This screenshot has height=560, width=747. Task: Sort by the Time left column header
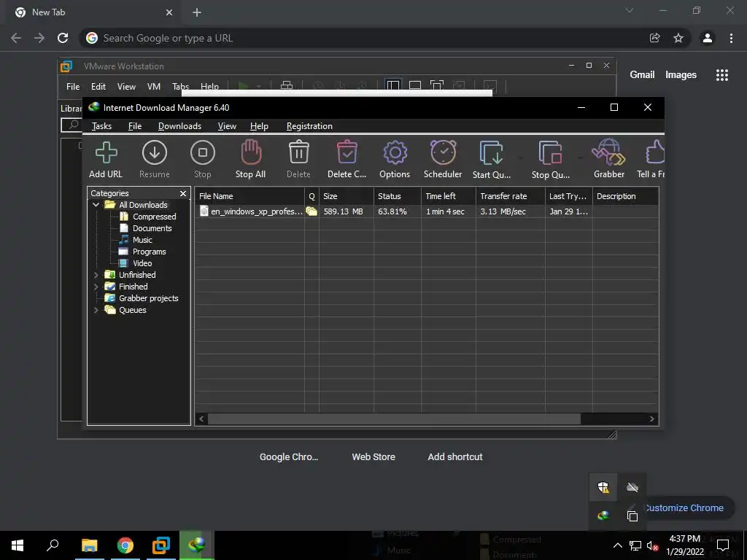click(x=449, y=196)
